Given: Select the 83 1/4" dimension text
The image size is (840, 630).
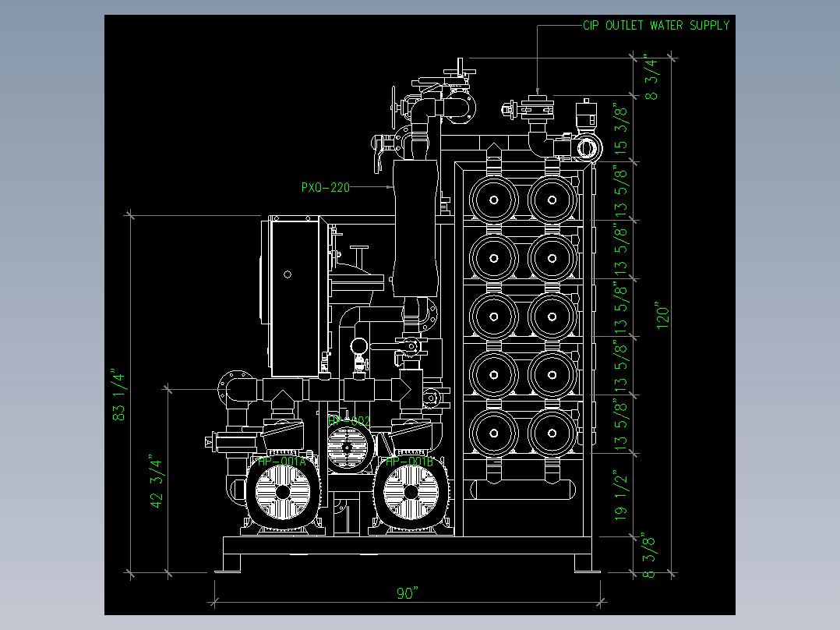Looking at the screenshot, I should point(118,394).
